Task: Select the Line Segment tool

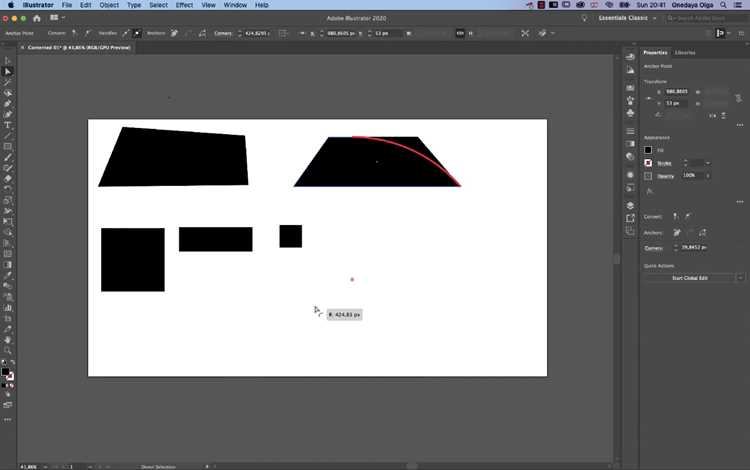Action: click(8, 136)
